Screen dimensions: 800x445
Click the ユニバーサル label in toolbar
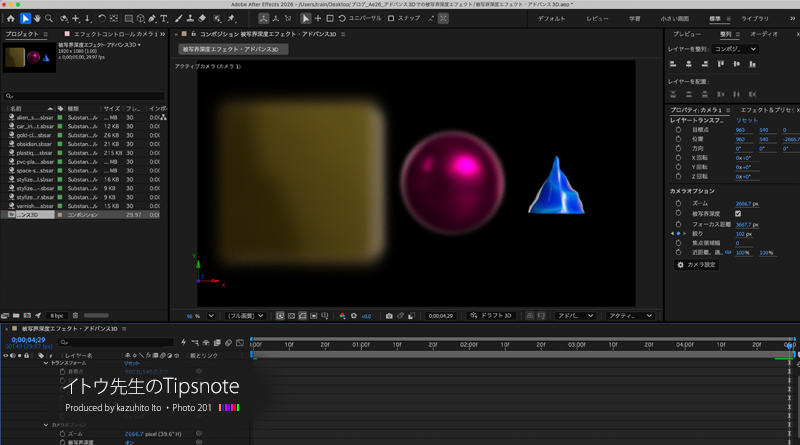tap(365, 18)
